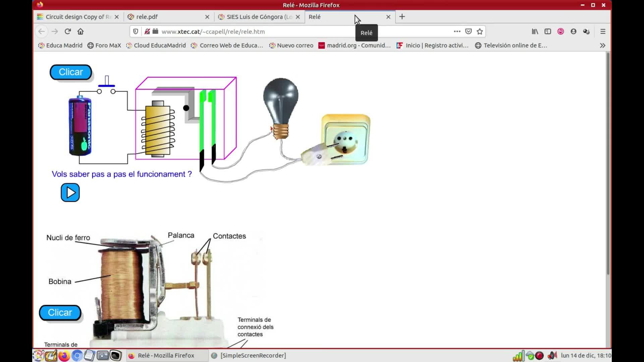Save page to Pocket icon
Viewport: 644px width, 362px height.
click(x=469, y=32)
